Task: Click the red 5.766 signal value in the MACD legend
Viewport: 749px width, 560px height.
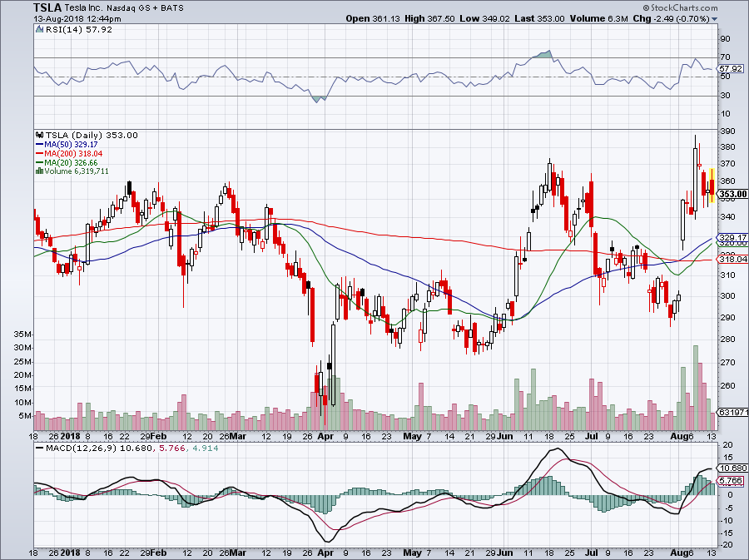Action: 171,448
